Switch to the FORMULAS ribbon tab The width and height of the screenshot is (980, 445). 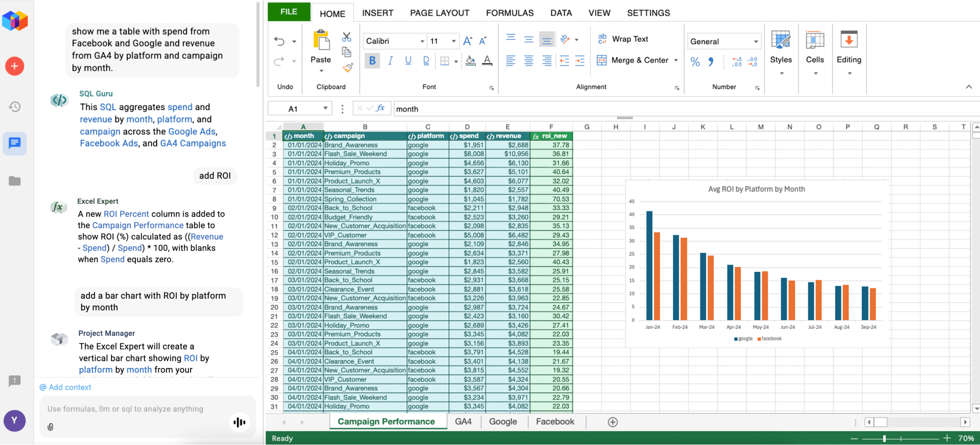pos(510,13)
